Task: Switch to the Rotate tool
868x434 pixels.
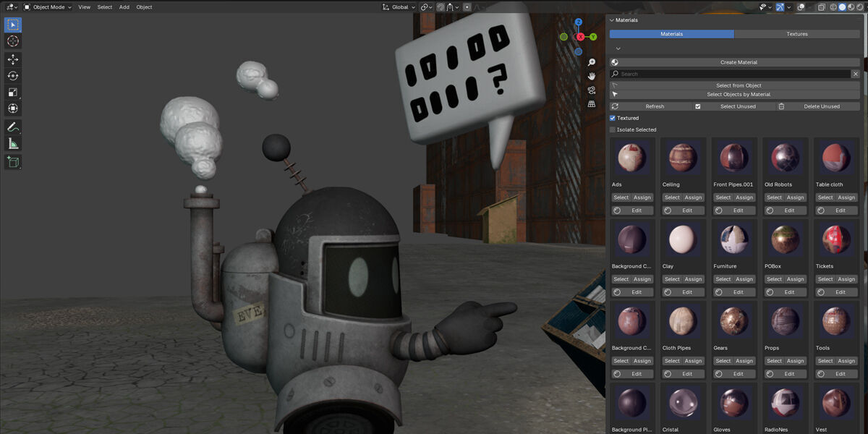Action: (13, 76)
